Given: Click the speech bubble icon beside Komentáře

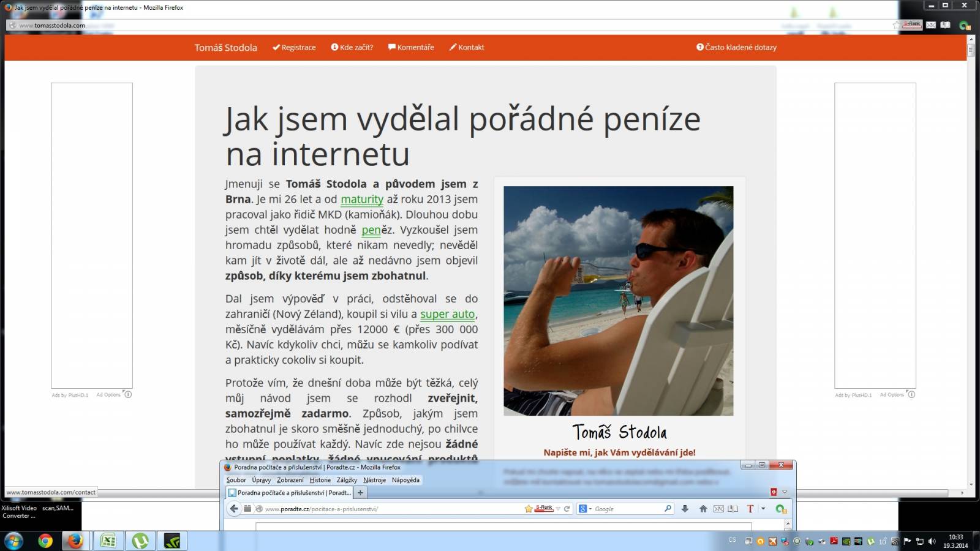Looking at the screenshot, I should click(x=391, y=47).
